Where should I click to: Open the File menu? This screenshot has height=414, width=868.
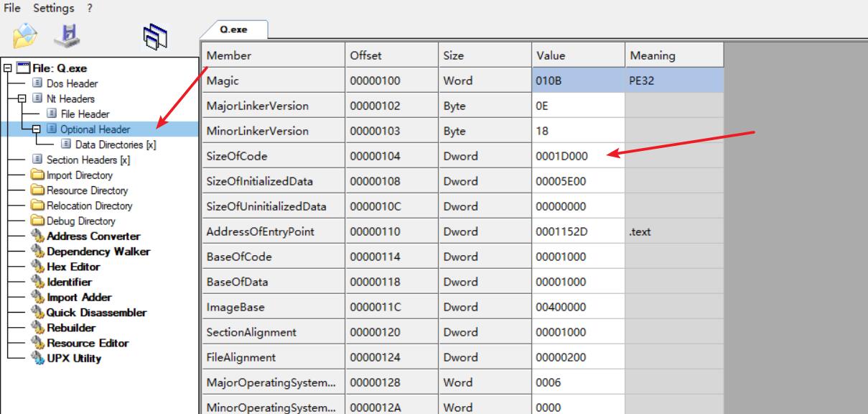(12, 9)
